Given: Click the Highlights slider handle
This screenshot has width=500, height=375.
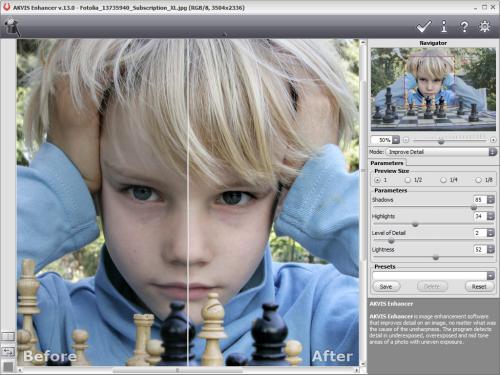Looking at the screenshot, I should (415, 224).
